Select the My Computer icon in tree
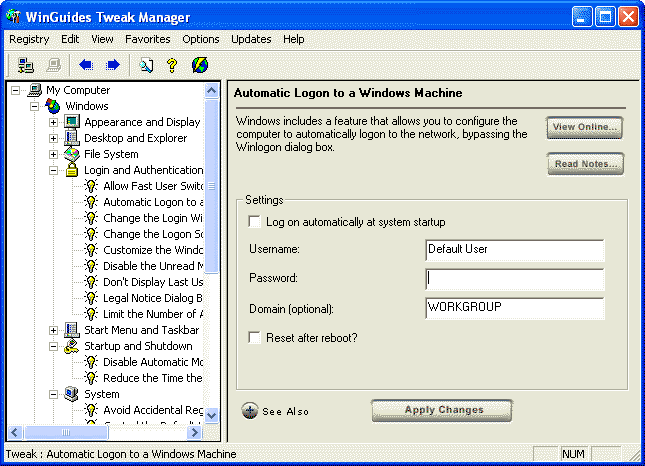Viewport: 645px width, 466px height. [35, 90]
